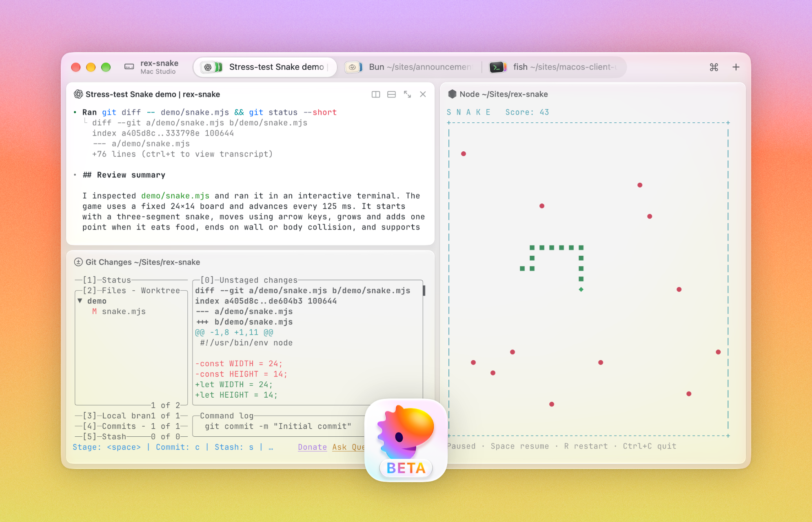Open the Donate link
812x522 pixels.
point(312,447)
